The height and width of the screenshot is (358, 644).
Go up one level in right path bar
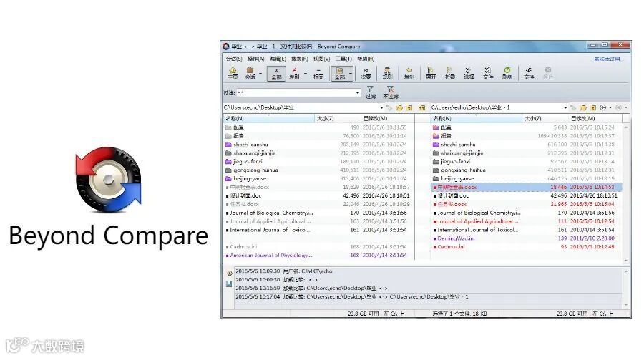coord(592,107)
